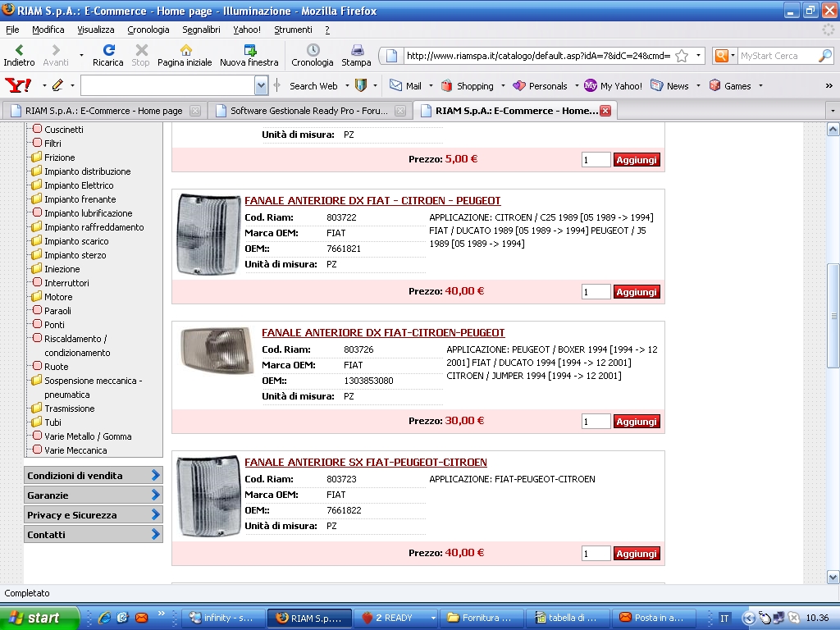Open the Modifica menu

tap(48, 30)
